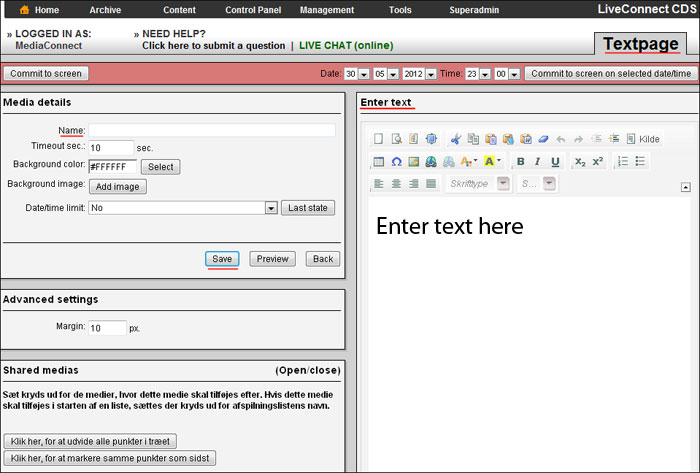Click Select for background color

pyautogui.click(x=161, y=167)
